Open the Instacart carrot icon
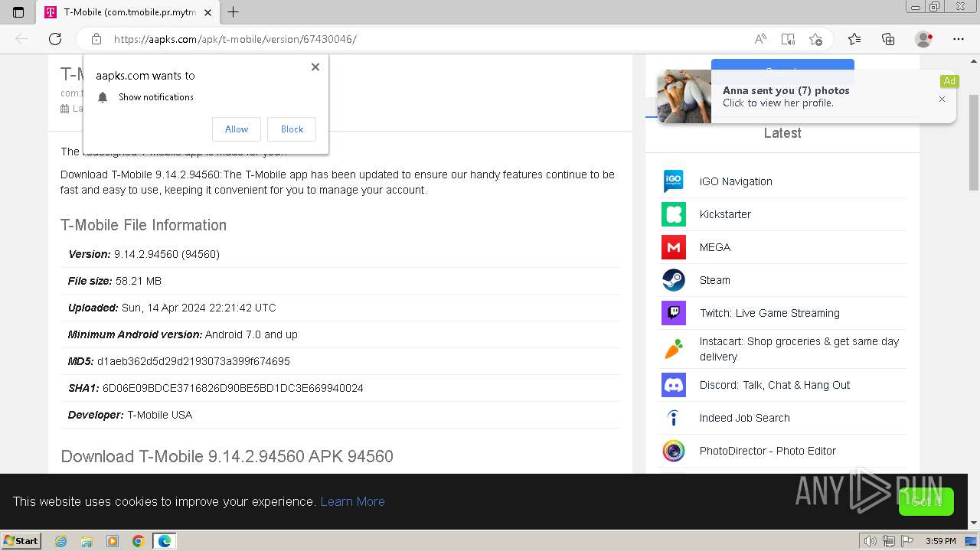 click(x=674, y=349)
